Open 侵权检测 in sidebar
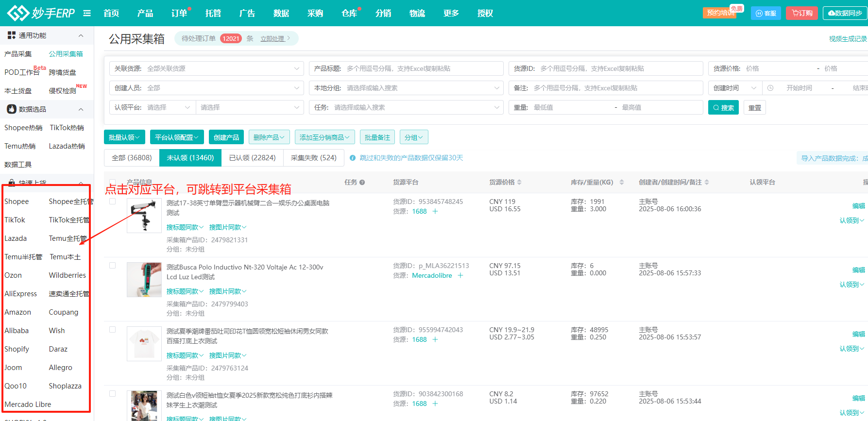Image resolution: width=868 pixels, height=421 pixels. [63, 91]
